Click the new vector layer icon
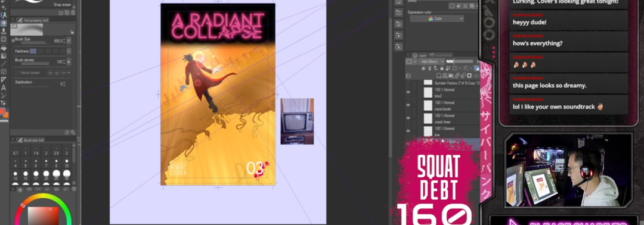 coord(445,76)
